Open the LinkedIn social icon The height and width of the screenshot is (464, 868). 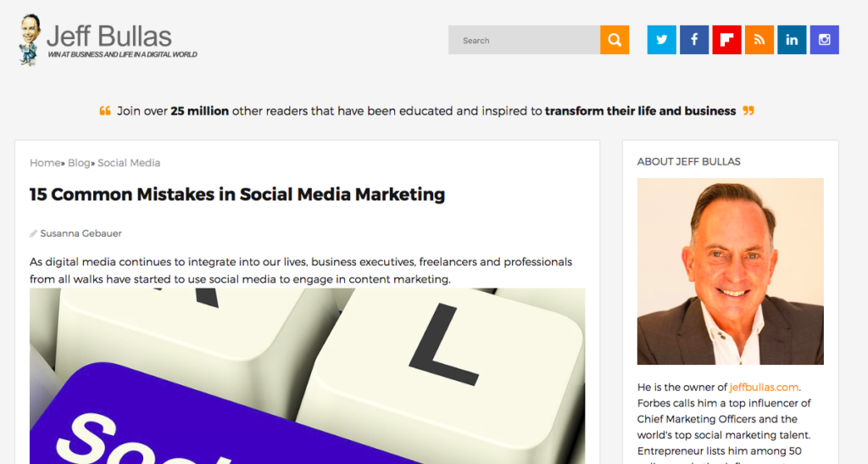(792, 40)
